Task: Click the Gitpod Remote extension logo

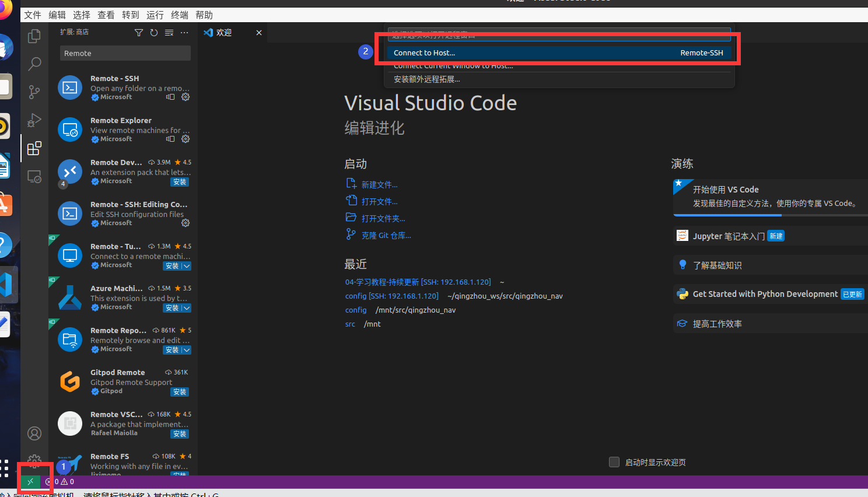Action: (x=70, y=381)
